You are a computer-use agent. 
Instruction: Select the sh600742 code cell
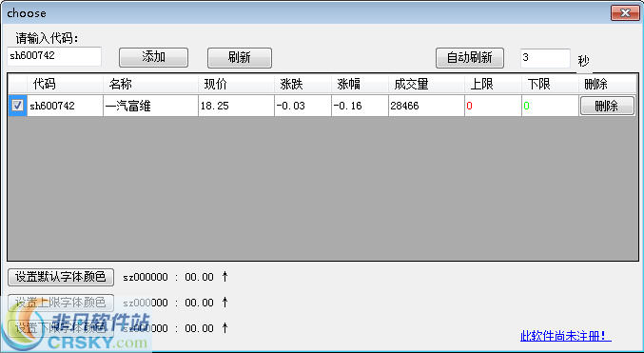65,106
